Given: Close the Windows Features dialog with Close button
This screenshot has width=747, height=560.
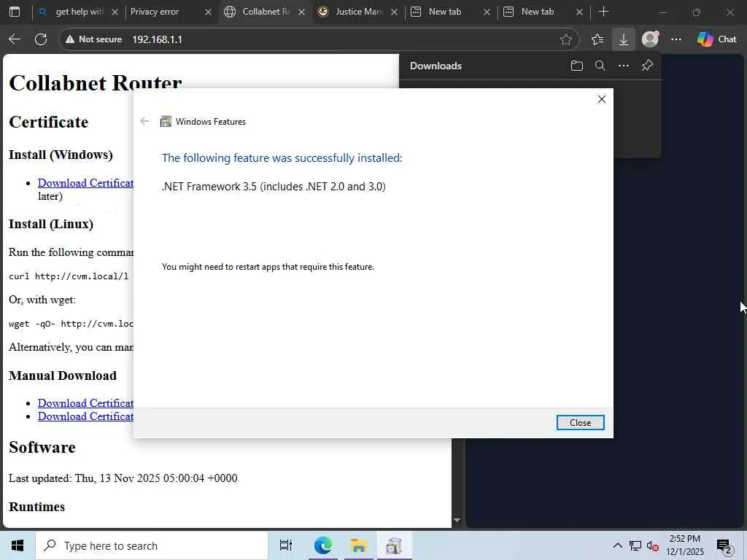Looking at the screenshot, I should 580,422.
